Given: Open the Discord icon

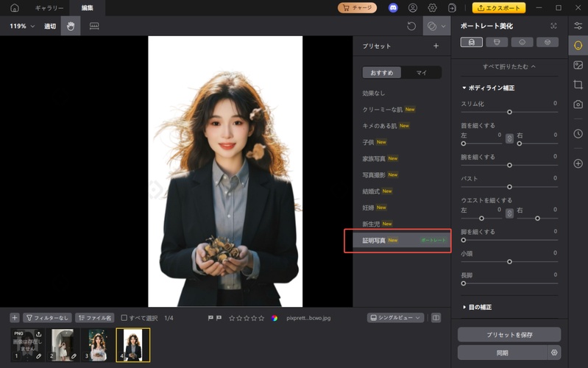Looking at the screenshot, I should click(x=393, y=8).
